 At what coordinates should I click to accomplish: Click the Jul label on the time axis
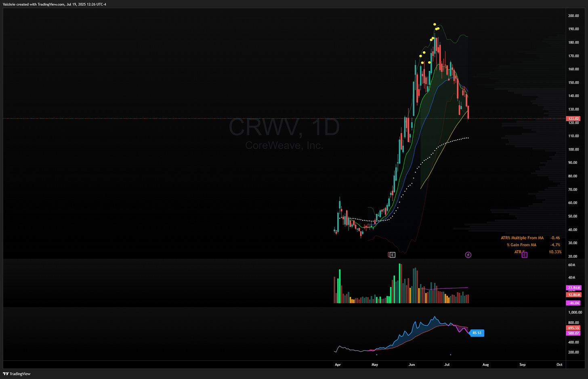tap(447, 364)
